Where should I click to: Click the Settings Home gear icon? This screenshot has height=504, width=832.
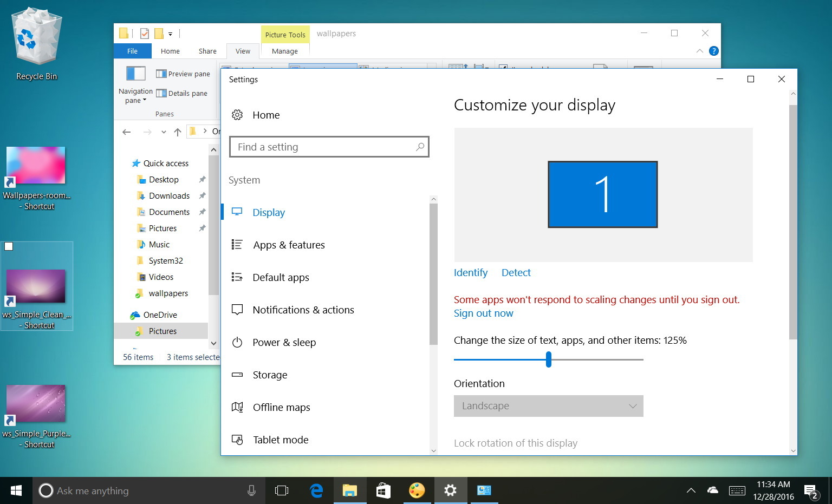[x=237, y=115]
